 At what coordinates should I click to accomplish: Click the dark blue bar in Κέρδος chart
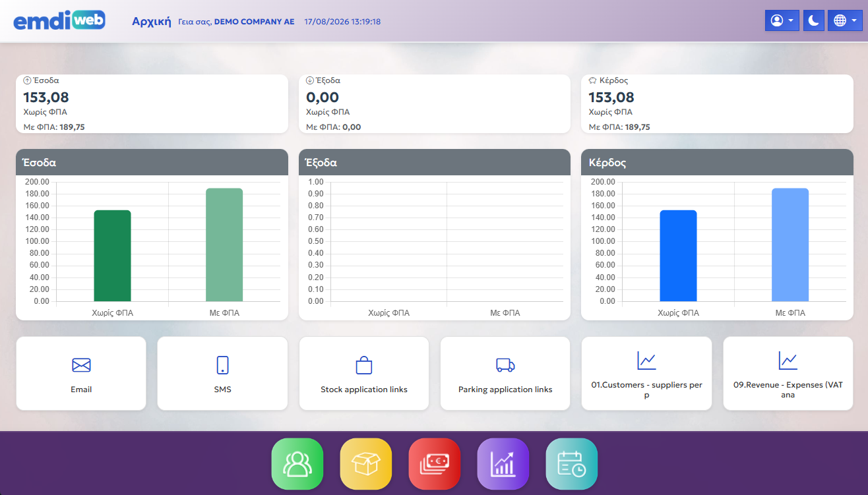[679, 256]
